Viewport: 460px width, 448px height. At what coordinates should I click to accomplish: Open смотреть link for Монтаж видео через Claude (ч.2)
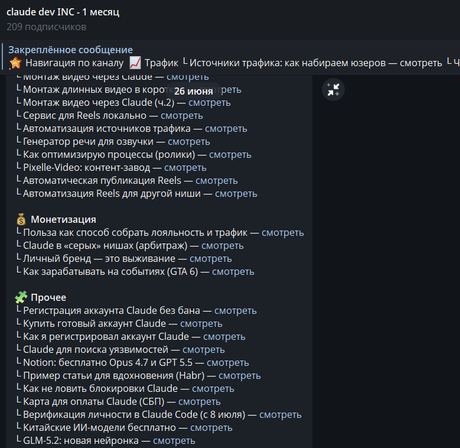(209, 102)
